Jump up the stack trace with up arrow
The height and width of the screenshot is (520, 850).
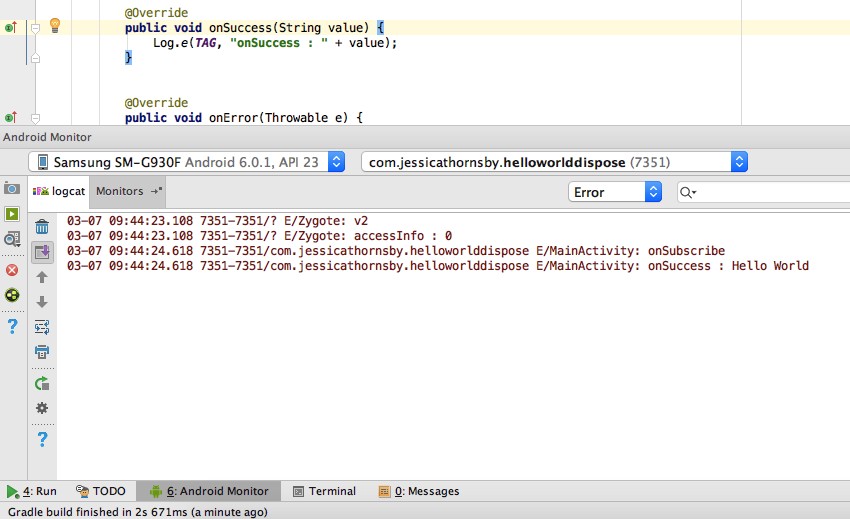pos(42,277)
